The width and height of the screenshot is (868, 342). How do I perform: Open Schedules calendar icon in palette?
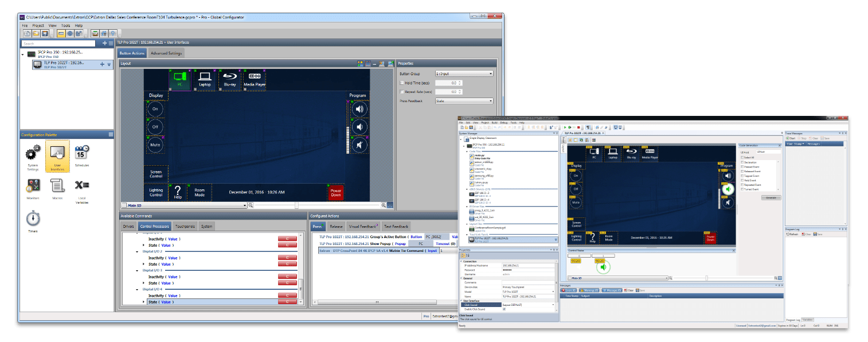coord(82,155)
